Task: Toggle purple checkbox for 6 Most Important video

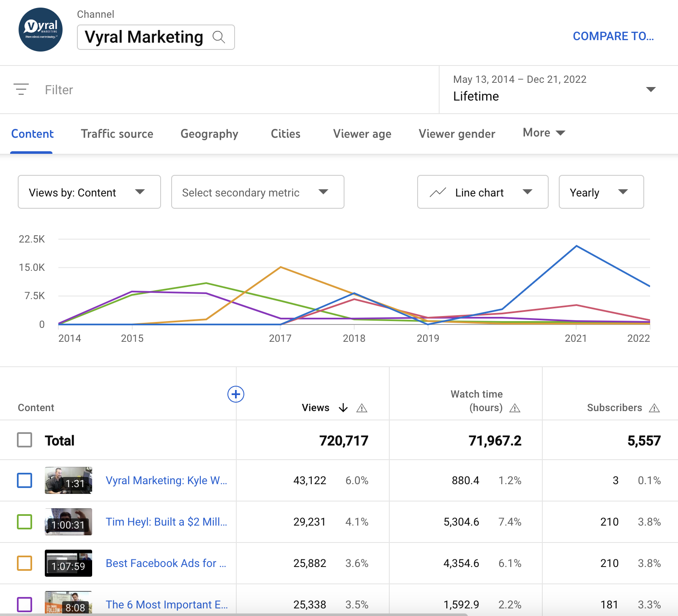Action: (x=25, y=605)
